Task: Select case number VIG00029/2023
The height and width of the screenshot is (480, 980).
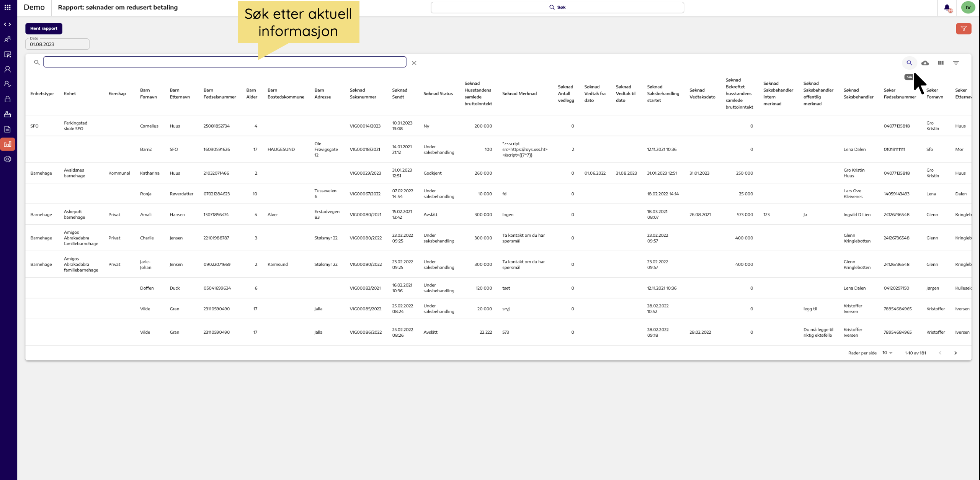Action: [365, 173]
